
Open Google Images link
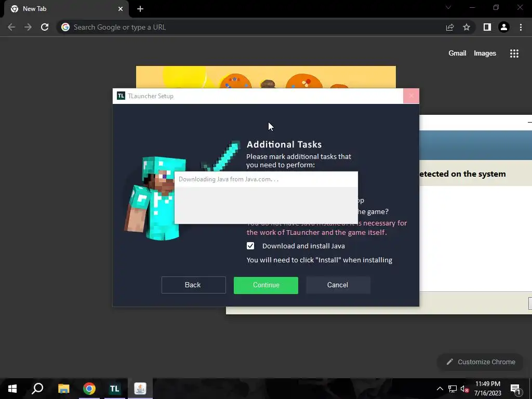[485, 54]
